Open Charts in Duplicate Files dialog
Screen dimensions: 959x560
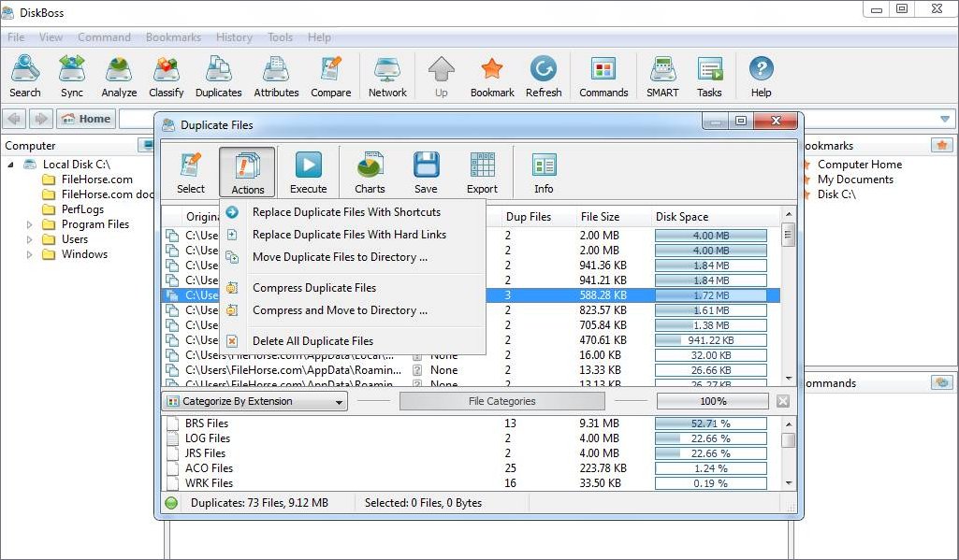click(370, 173)
